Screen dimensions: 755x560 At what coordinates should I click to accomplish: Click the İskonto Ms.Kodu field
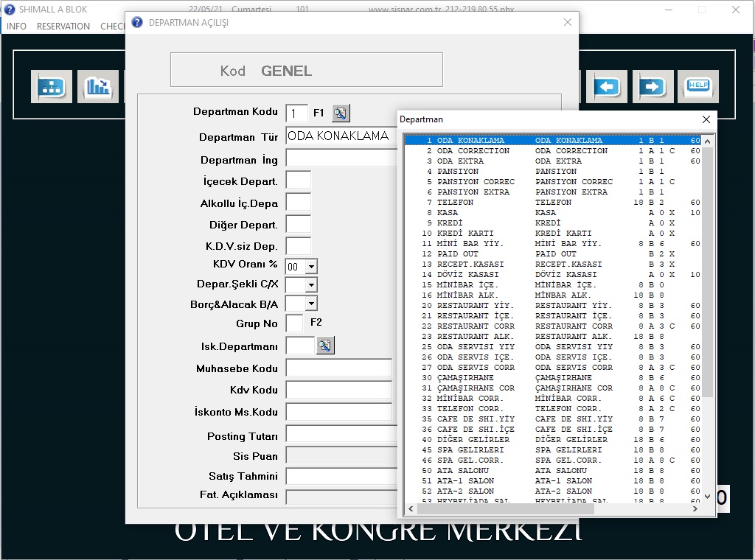tap(339, 411)
